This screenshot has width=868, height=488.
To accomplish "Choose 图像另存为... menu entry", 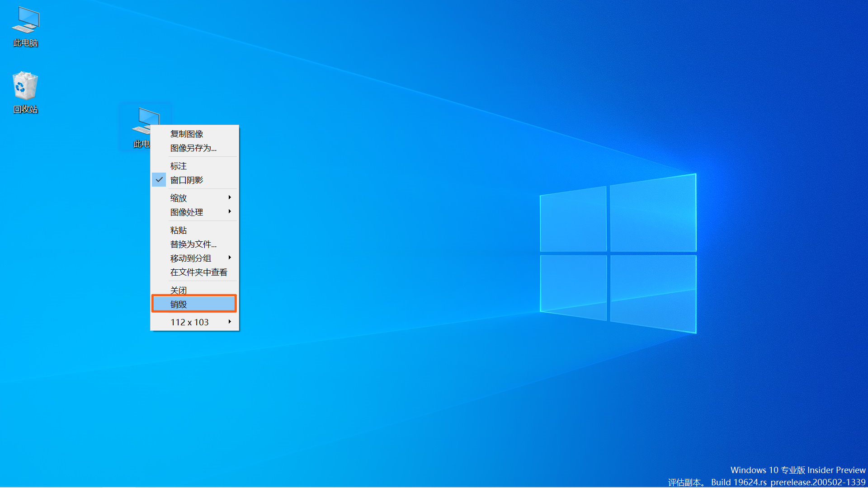I will 194,148.
